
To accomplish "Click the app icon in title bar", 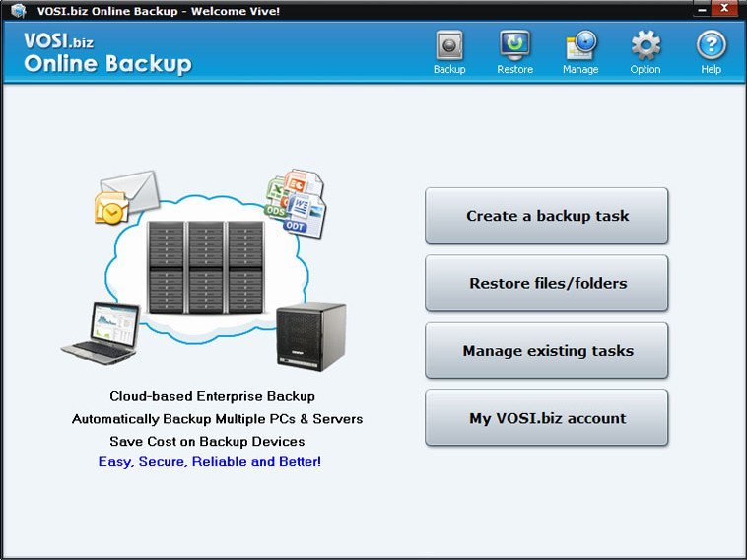I will pyautogui.click(x=18, y=10).
